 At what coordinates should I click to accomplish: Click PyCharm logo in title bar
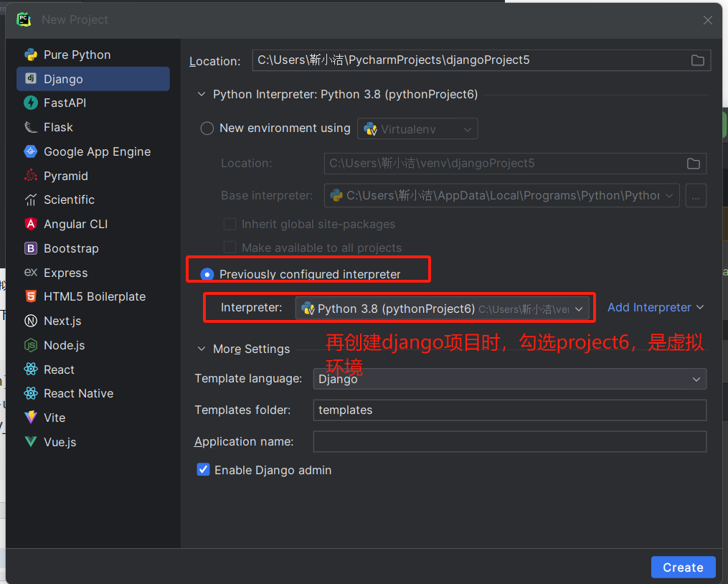point(24,19)
